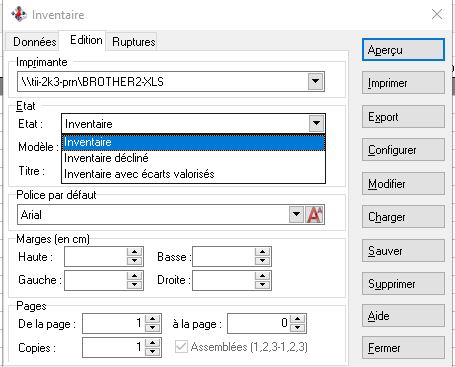455x367 pixels.
Task: Click the Imprimer button
Action: pos(403,83)
